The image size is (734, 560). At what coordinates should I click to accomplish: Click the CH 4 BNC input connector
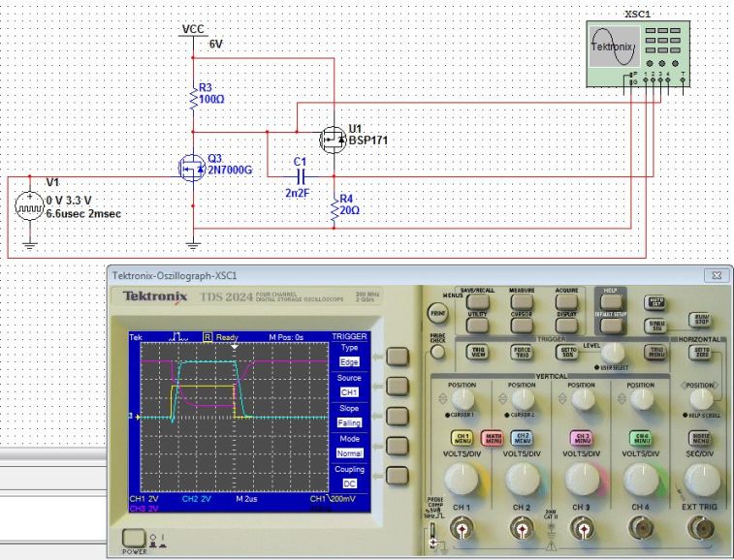point(641,529)
